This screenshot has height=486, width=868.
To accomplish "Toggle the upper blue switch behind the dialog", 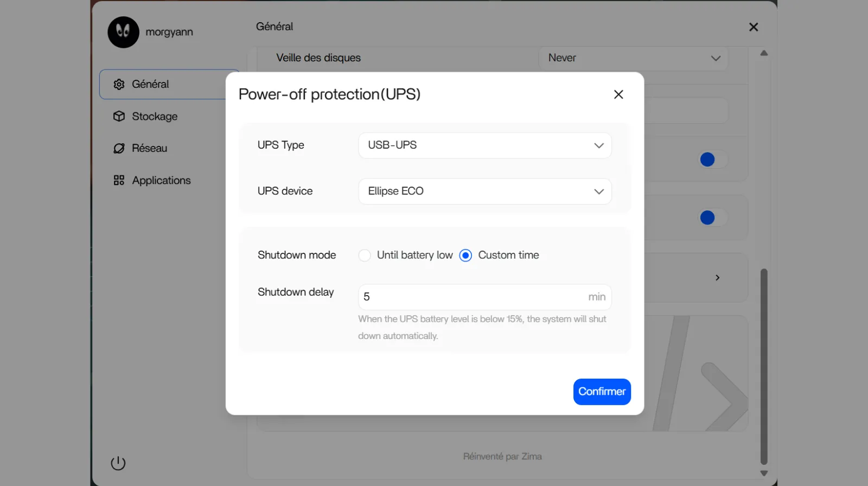I will click(712, 159).
